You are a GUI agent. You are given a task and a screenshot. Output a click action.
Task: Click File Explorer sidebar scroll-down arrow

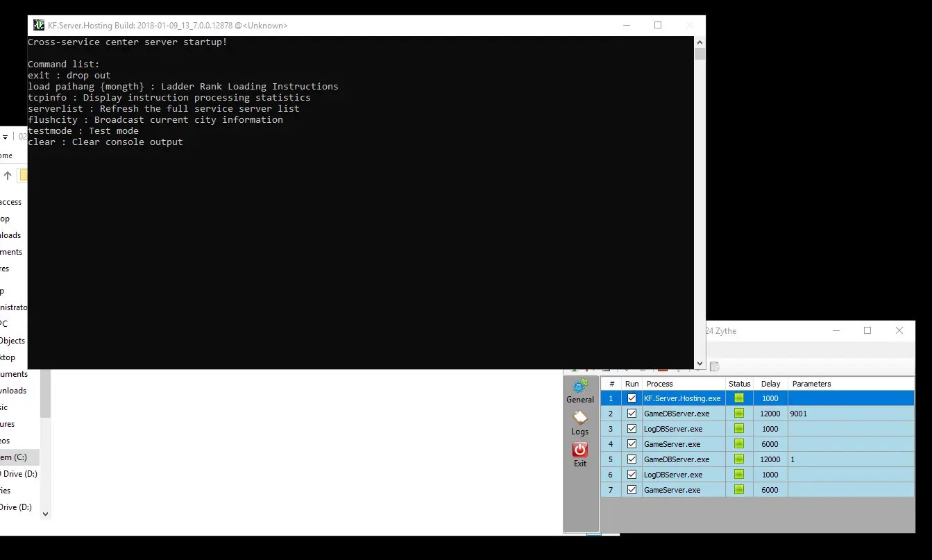coord(46,514)
